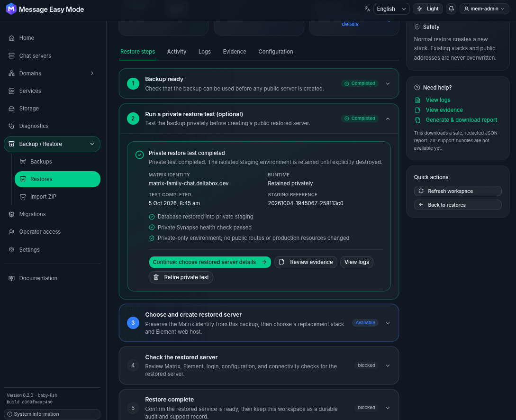Collapse the private restore test step chevron
Image resolution: width=516 pixels, height=420 pixels.
tap(388, 119)
